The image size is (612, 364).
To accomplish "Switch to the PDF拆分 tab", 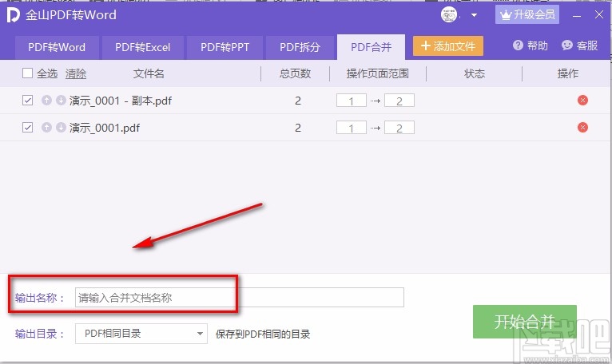I will click(x=300, y=47).
